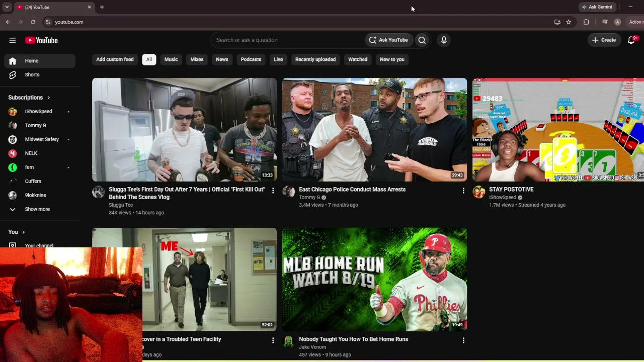
Task: Click the Slugga Tee channel avatar
Action: 99,192
